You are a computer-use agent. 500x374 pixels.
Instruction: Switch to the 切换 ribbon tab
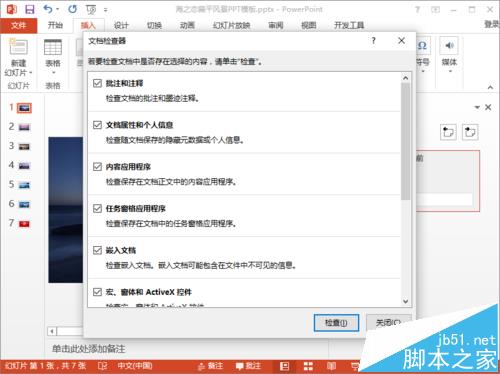point(154,25)
